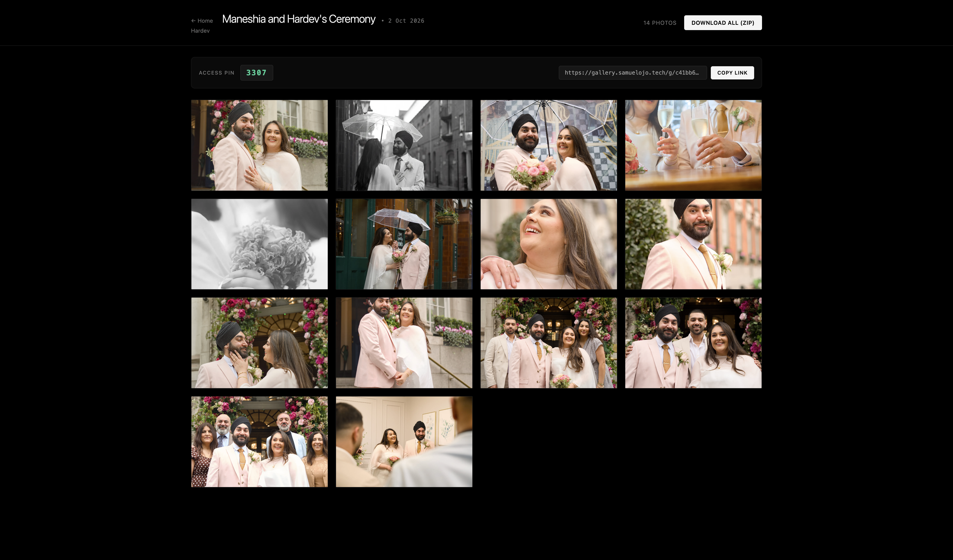
Task: Open the portrait of the bride laughing
Action: pos(548,244)
